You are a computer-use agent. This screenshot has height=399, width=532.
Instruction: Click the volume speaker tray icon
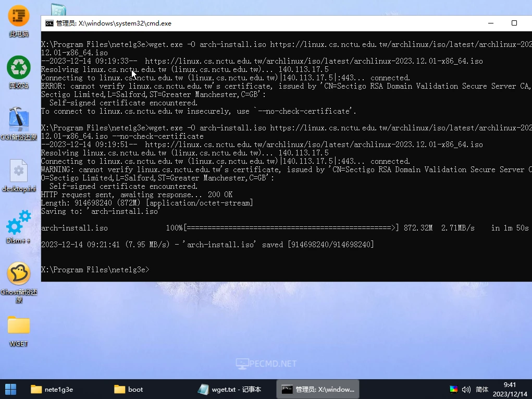(x=466, y=389)
